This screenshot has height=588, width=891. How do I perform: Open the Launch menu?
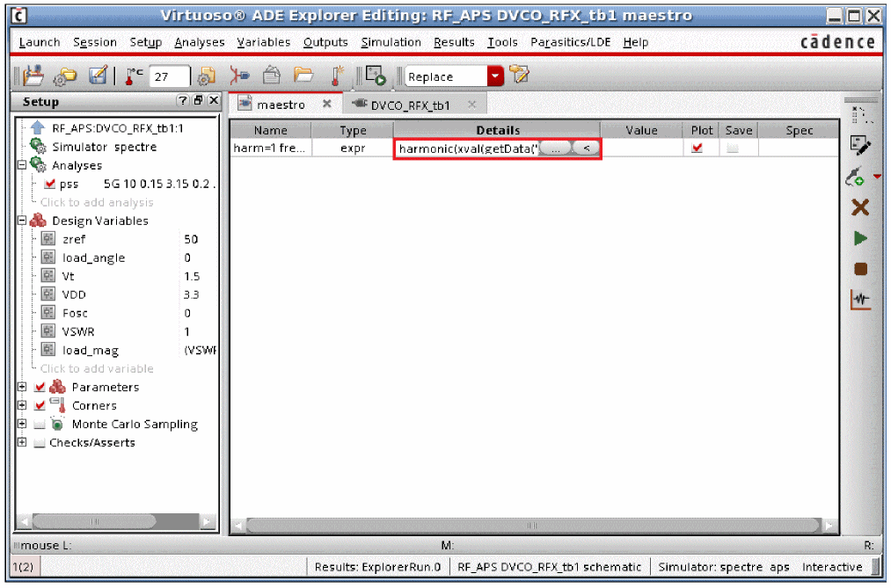pos(40,42)
